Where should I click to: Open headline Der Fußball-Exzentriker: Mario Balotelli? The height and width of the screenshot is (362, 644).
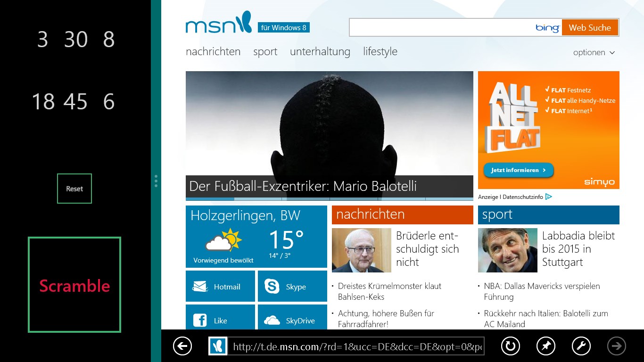coord(303,186)
